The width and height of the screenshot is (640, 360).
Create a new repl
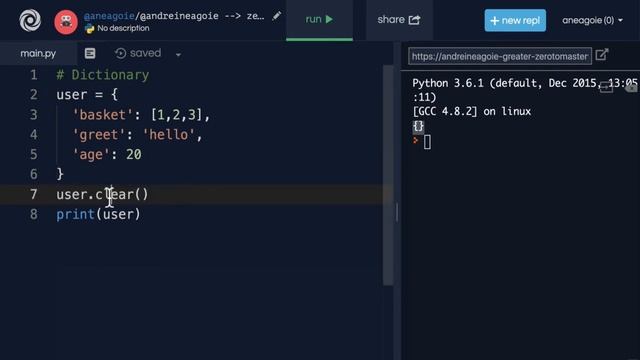click(x=515, y=20)
